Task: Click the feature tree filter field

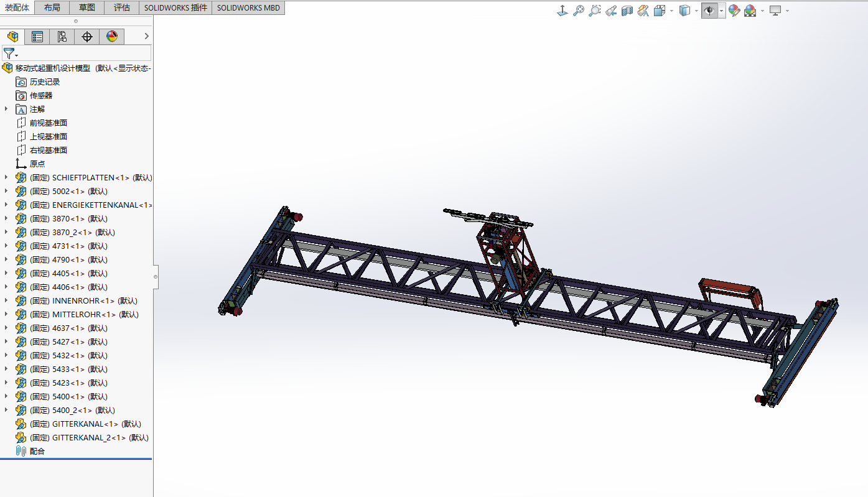Action: pos(77,53)
